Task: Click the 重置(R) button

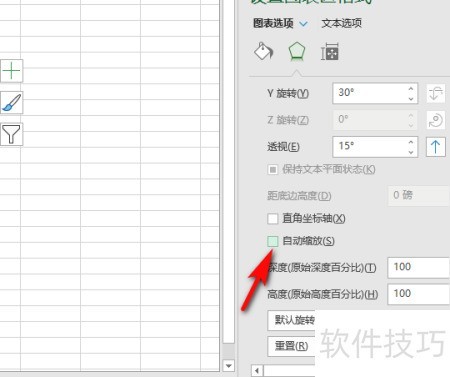Action: pyautogui.click(x=291, y=346)
